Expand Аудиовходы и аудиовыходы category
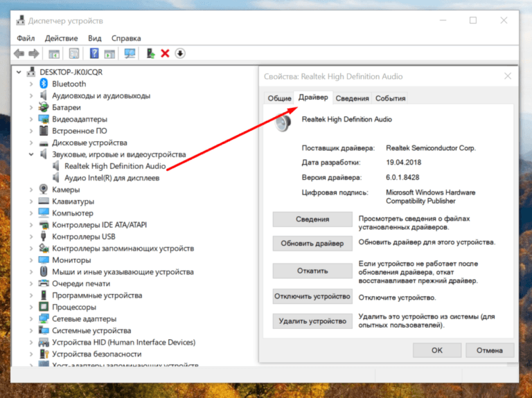The width and height of the screenshot is (532, 398). [x=31, y=96]
